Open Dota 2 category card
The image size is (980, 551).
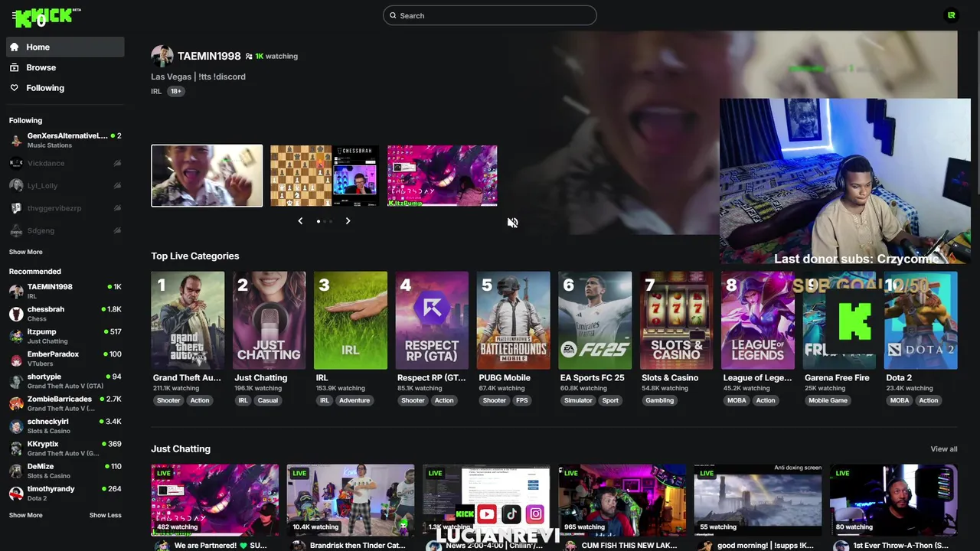tap(921, 321)
